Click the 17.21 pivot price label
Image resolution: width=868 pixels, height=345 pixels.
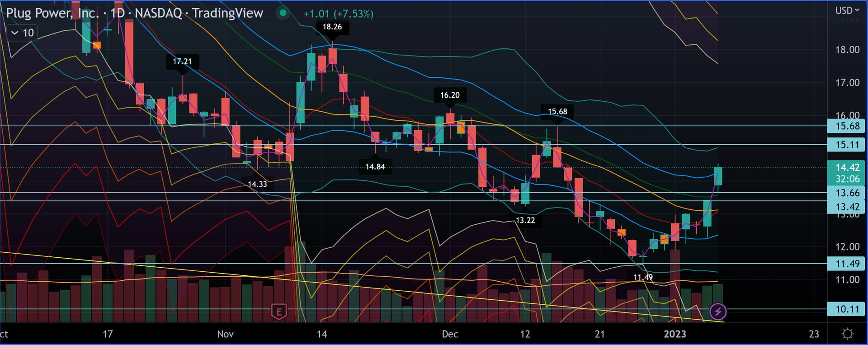182,61
